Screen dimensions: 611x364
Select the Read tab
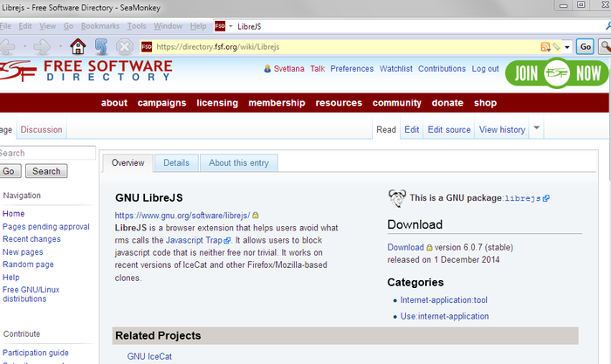tap(386, 129)
